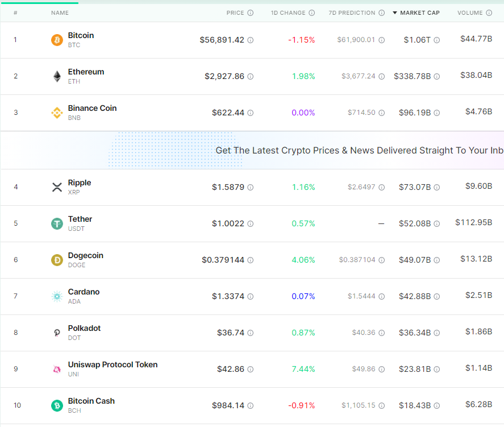
Task: Click info icon next to Dogecoin price $0.379144
Action: (x=251, y=260)
